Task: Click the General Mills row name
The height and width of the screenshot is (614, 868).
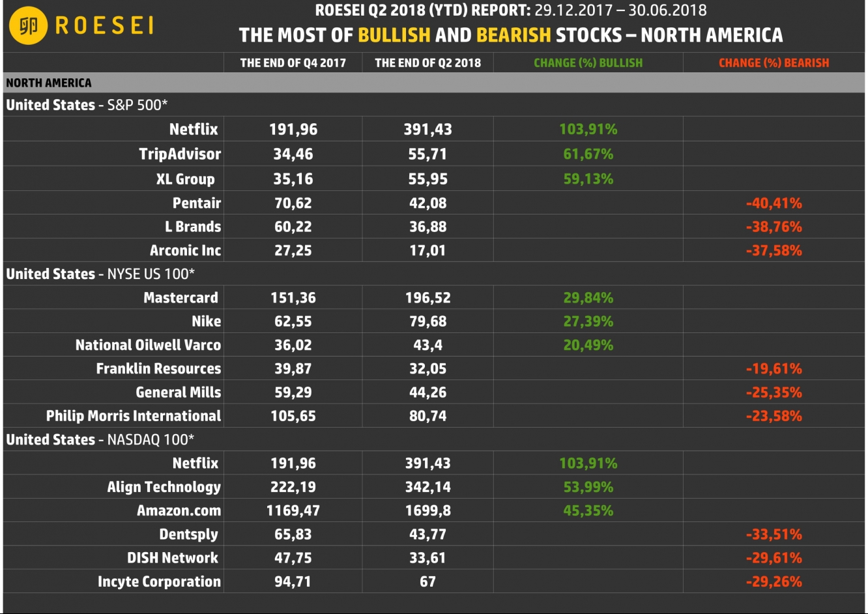Action: click(179, 392)
